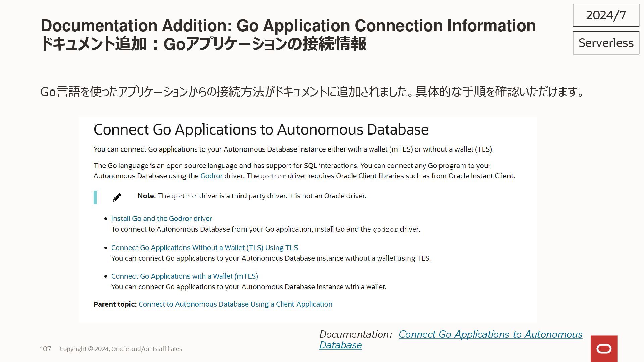Viewport: 644px width, 362px height.
Task: Open the Godror driver link
Action: (x=211, y=176)
